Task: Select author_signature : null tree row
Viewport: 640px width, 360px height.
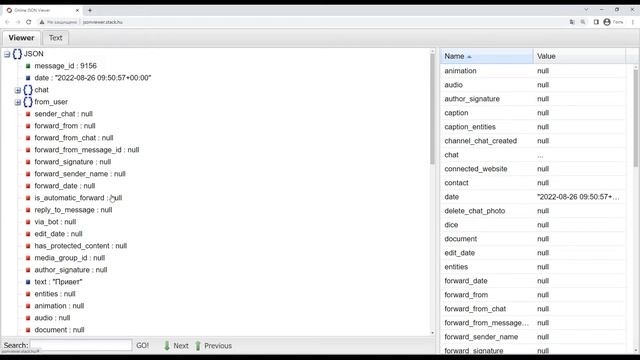Action: coord(71,270)
